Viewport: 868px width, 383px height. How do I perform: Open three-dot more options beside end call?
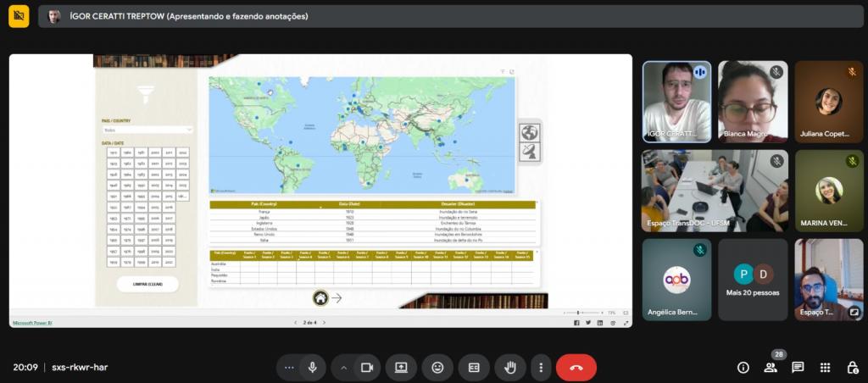[x=541, y=367]
